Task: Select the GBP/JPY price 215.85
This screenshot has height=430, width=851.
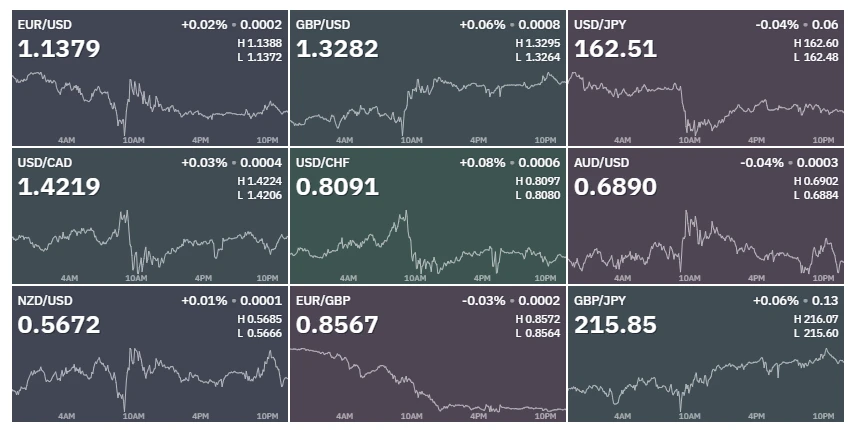Action: point(615,325)
